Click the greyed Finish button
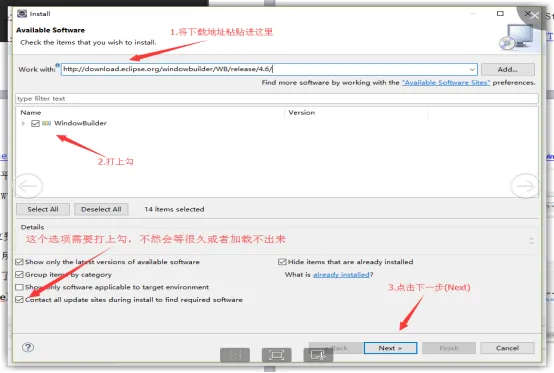This screenshot has height=373, width=554. click(449, 348)
